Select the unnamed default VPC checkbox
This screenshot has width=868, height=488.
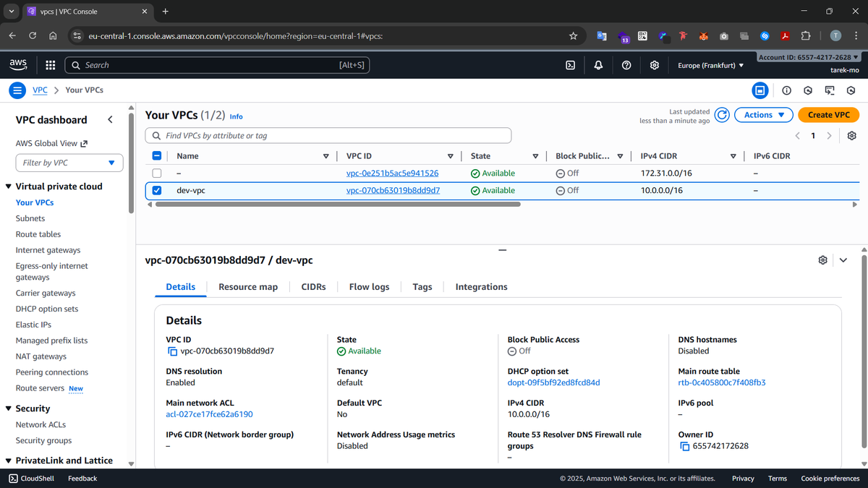pyautogui.click(x=157, y=174)
